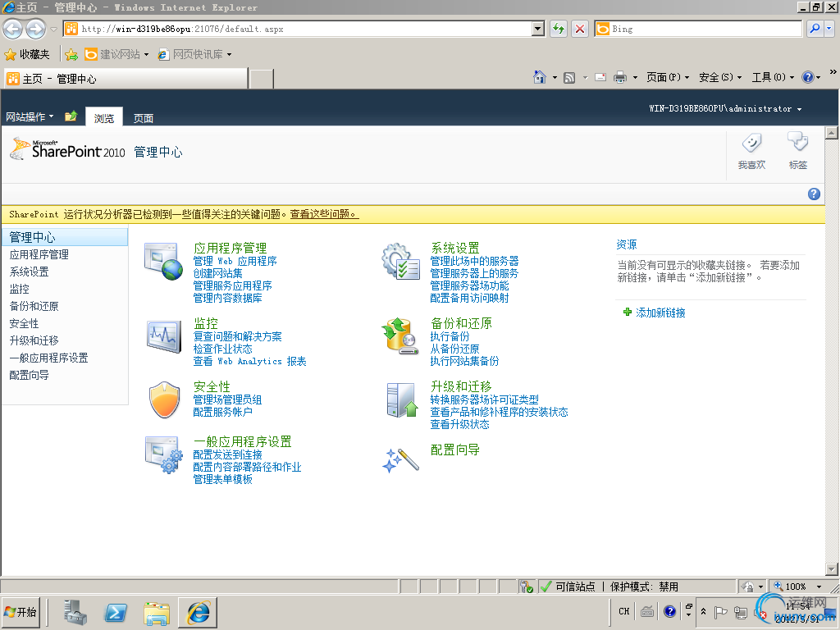The width and height of the screenshot is (840, 630).
Task: Click the refresh page icon
Action: 559,29
